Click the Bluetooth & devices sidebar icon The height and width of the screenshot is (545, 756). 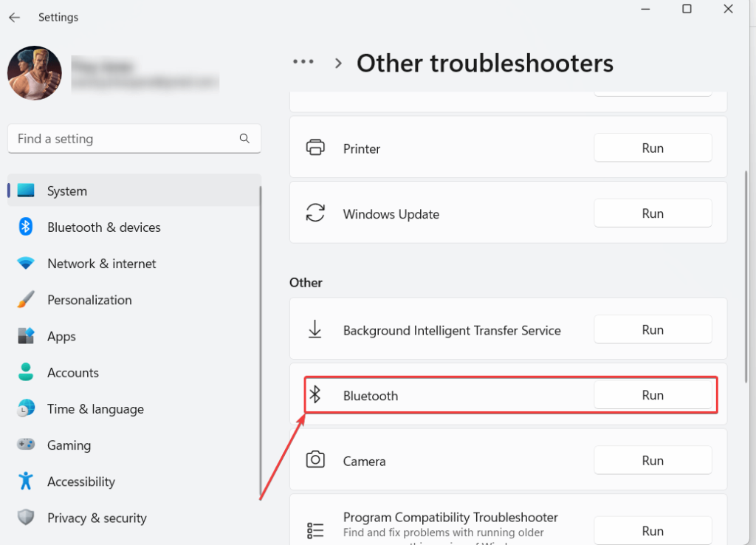tap(26, 227)
